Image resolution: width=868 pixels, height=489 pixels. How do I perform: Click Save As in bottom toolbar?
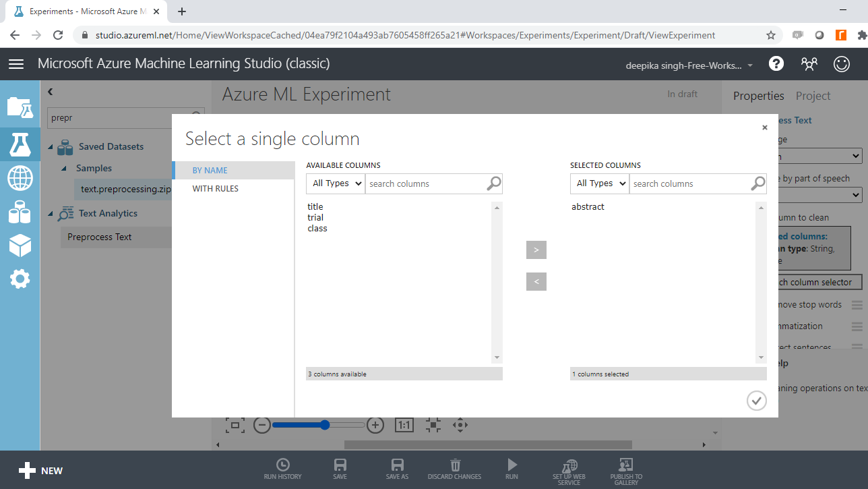(x=398, y=469)
